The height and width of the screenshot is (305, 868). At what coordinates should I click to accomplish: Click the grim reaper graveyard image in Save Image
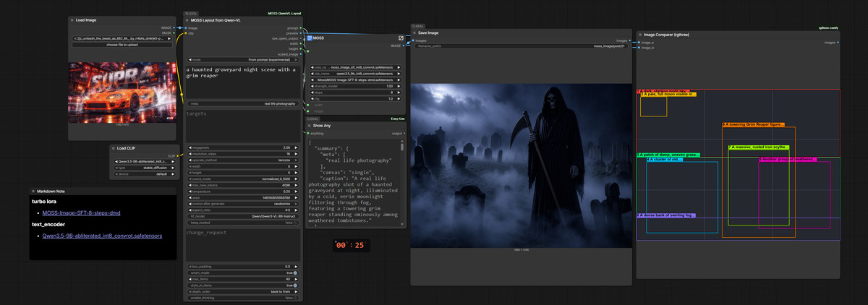520,166
